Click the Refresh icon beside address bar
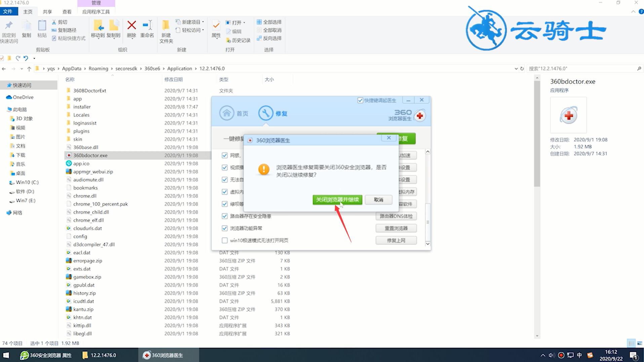This screenshot has width=644, height=362. [x=522, y=69]
